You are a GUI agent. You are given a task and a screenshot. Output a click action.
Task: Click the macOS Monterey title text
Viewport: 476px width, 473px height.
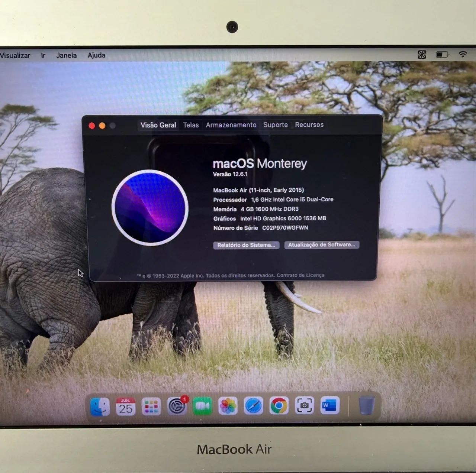coord(260,163)
